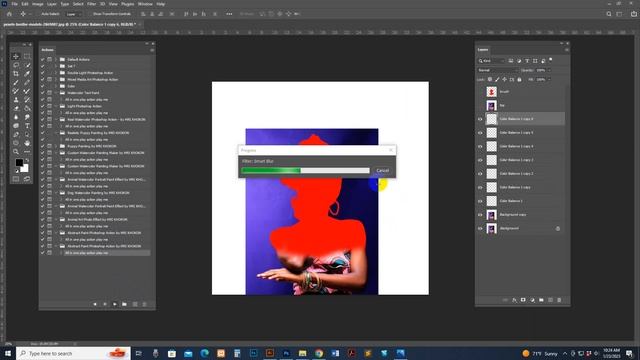Delete action using Actions panel trash
This screenshot has width=640, height=360.
[144, 304]
